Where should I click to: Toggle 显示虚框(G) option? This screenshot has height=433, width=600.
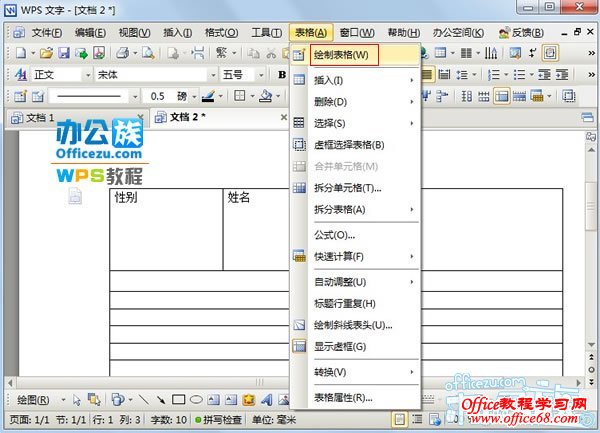coord(355,347)
